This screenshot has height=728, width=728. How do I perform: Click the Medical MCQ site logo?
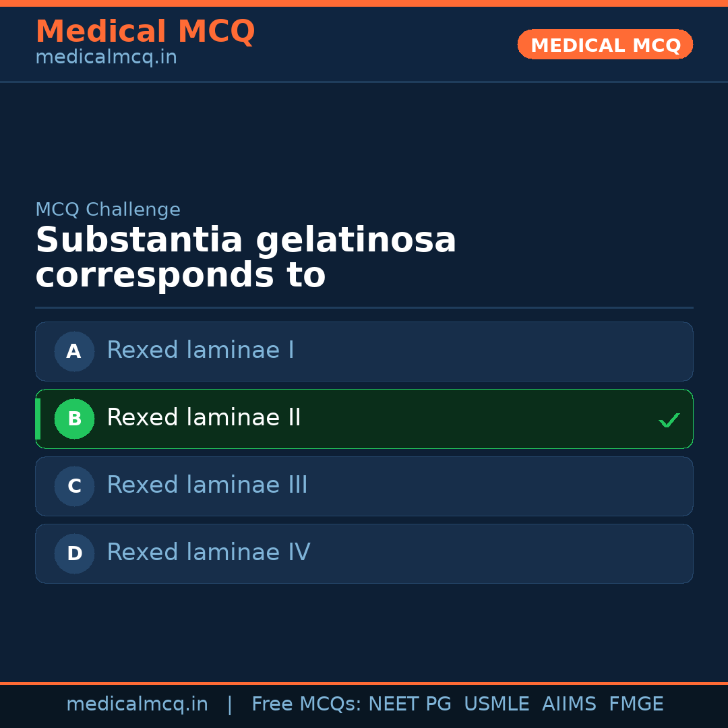[x=145, y=32]
